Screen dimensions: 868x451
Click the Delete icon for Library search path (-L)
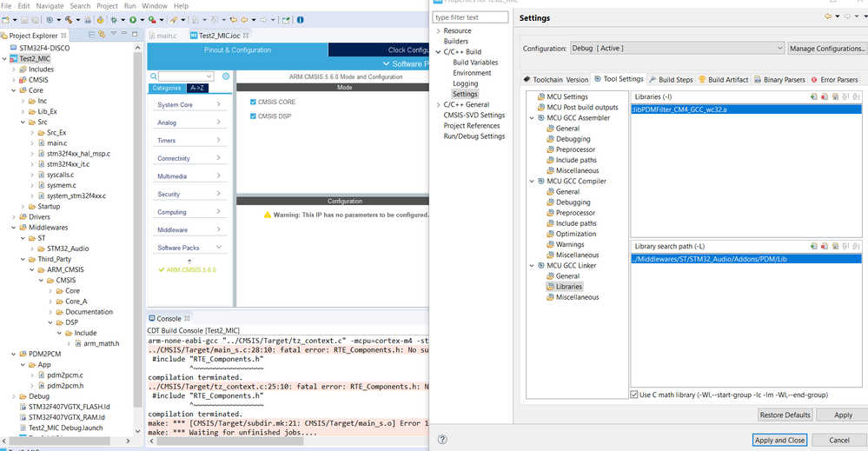(825, 246)
